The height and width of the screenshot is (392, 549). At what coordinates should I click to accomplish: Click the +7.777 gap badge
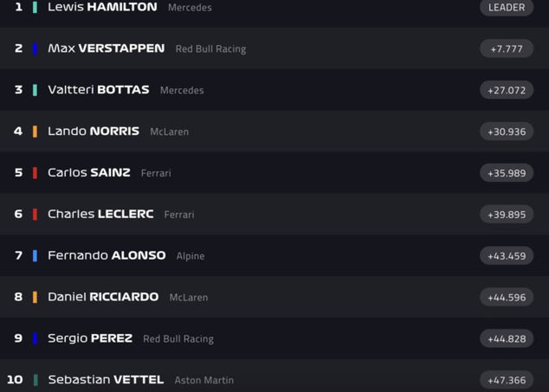pos(507,48)
